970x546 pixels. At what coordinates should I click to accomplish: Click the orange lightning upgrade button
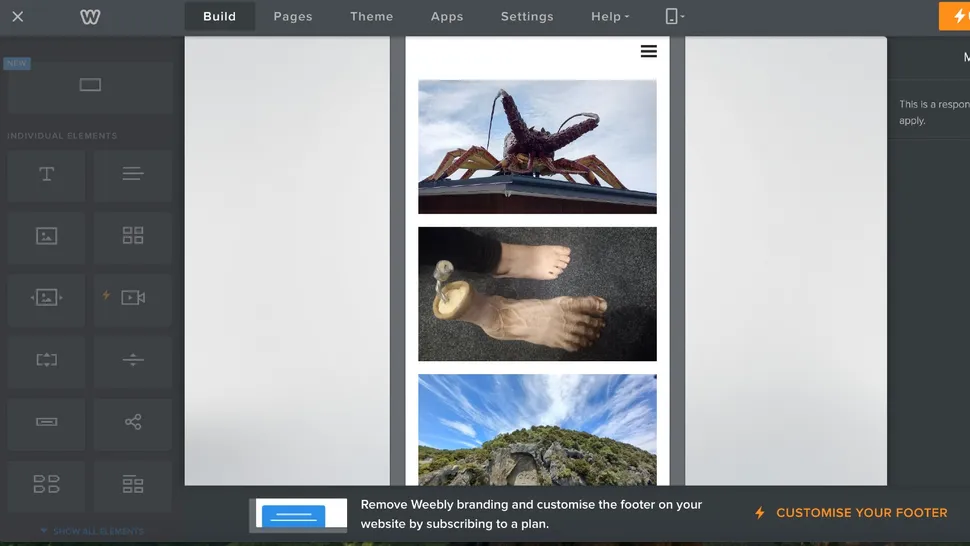point(955,16)
